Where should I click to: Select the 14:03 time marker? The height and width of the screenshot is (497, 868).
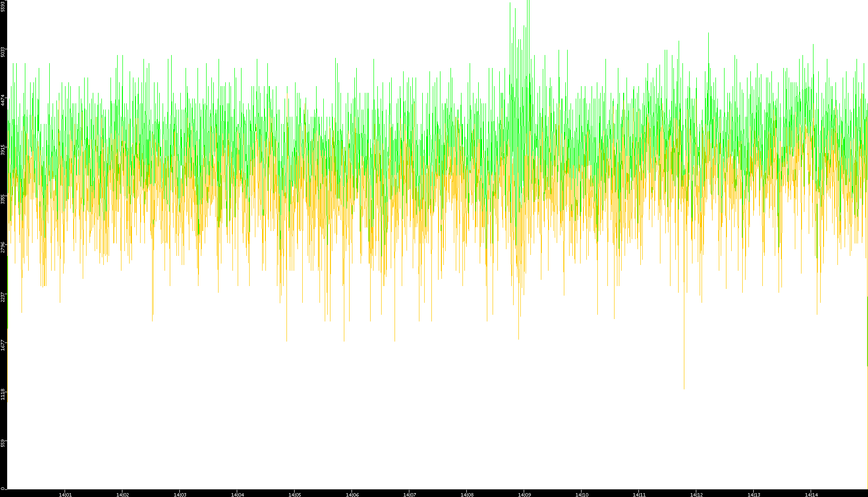pos(180,494)
